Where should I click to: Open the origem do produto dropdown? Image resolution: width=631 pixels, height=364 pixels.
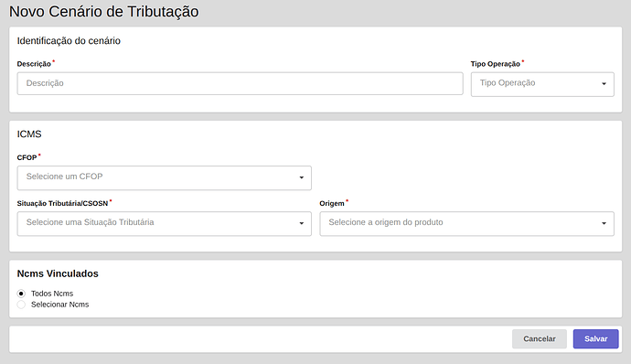[x=466, y=223]
